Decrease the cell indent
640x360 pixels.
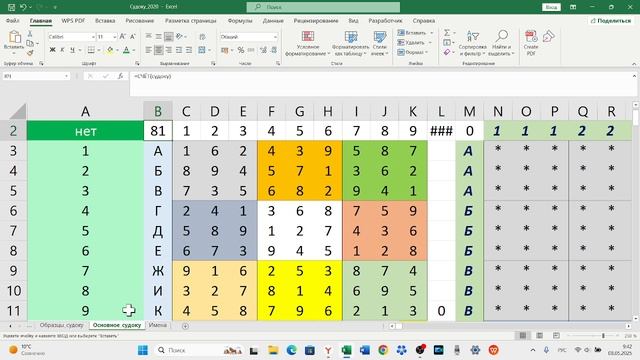click(x=179, y=50)
